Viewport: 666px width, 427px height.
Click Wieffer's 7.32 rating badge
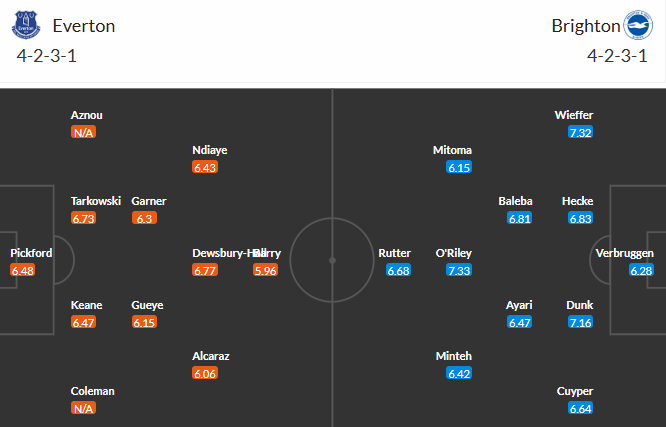tap(580, 132)
